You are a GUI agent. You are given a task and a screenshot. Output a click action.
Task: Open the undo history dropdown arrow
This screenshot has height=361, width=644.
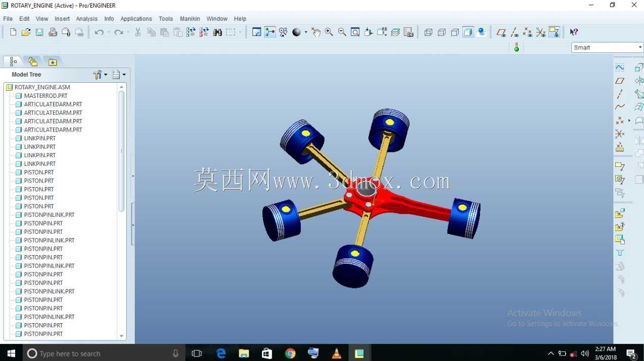coord(108,32)
